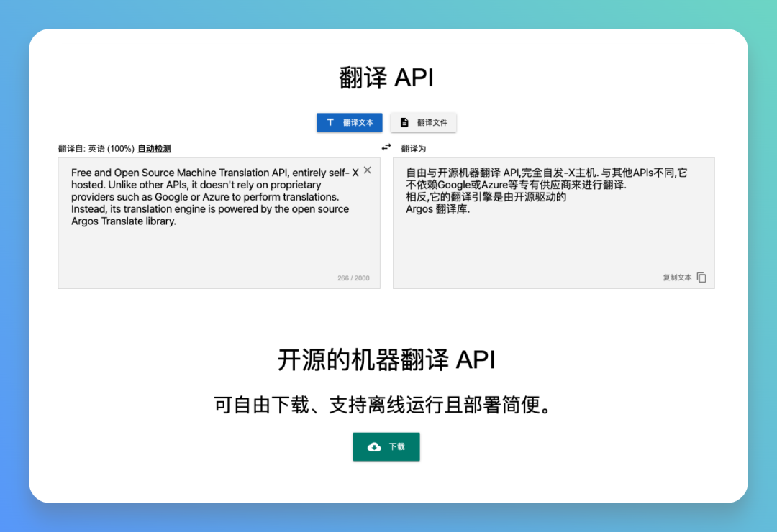Clear the source text with the X icon
The height and width of the screenshot is (532, 777).
[x=367, y=170]
